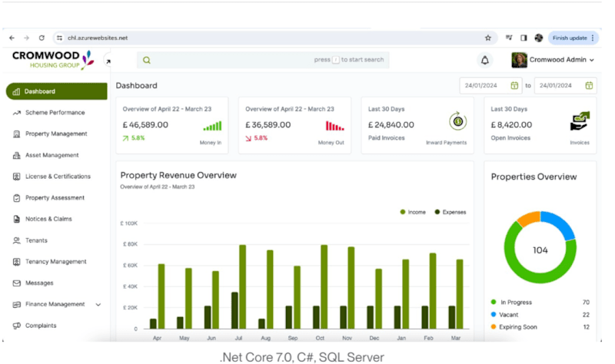Reload the page with refresh icon
This screenshot has width=615, height=364.
click(x=42, y=38)
